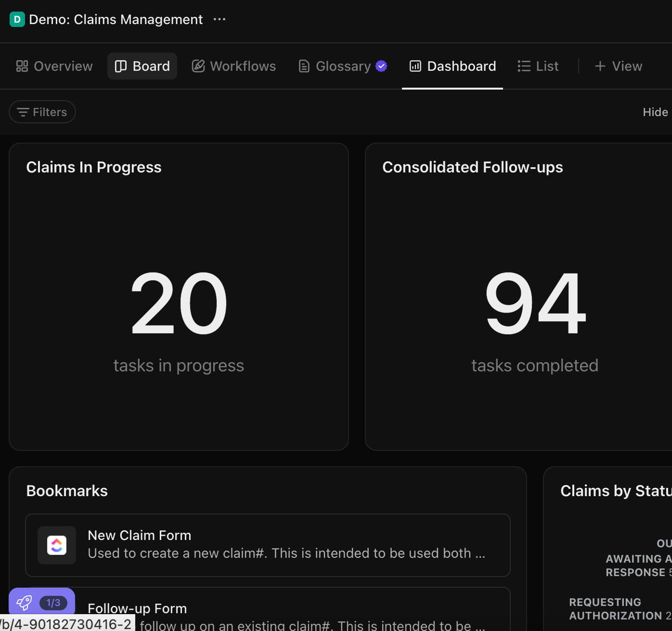Screen dimensions: 672x631
Task: Click the Workflows pencil icon
Action: point(198,66)
